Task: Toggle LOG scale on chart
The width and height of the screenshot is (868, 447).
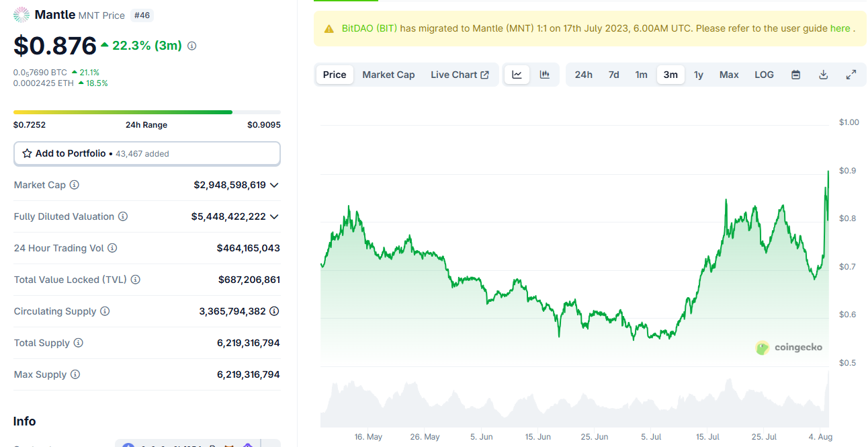Action: 765,75
